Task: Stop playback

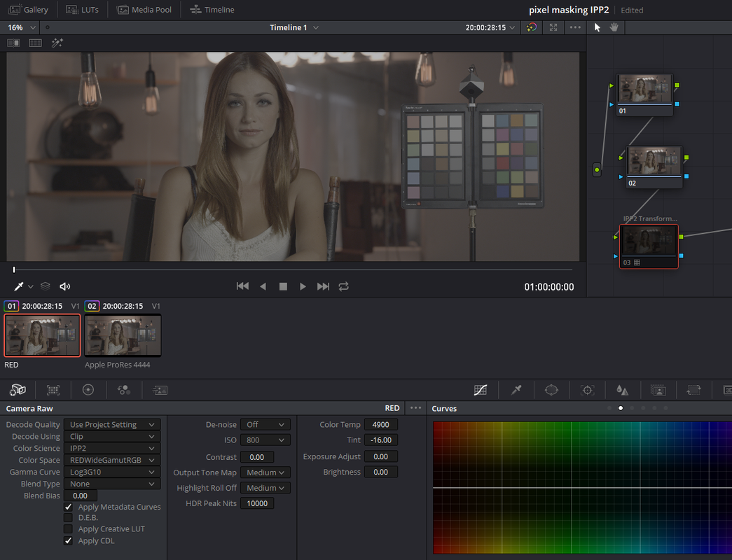Action: tap(283, 286)
